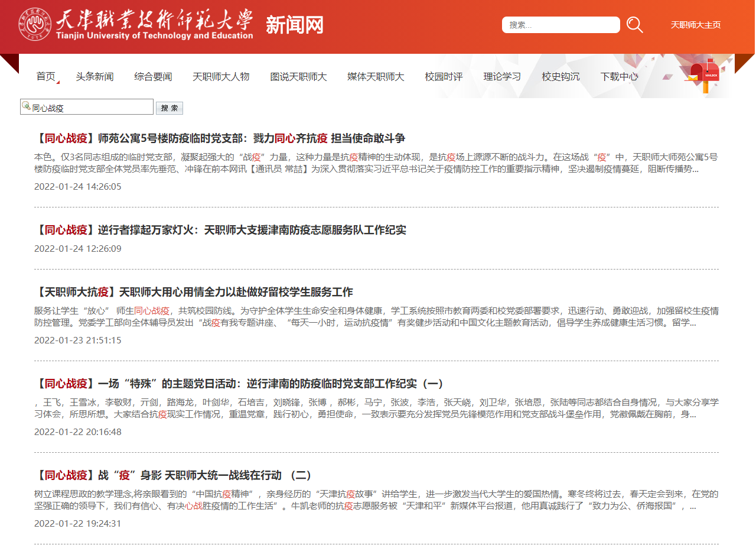Click the small icon inside the keyword search box
This screenshot has height=545, width=756.
[x=26, y=106]
